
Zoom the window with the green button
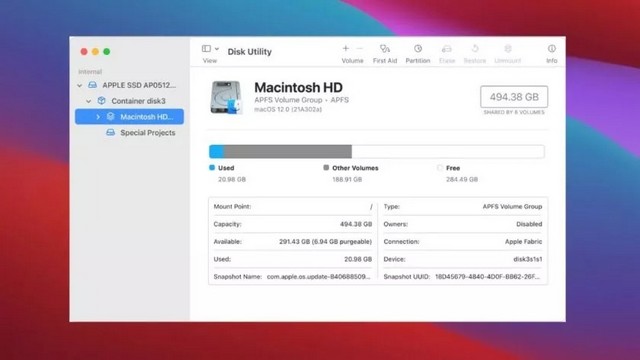[x=107, y=51]
